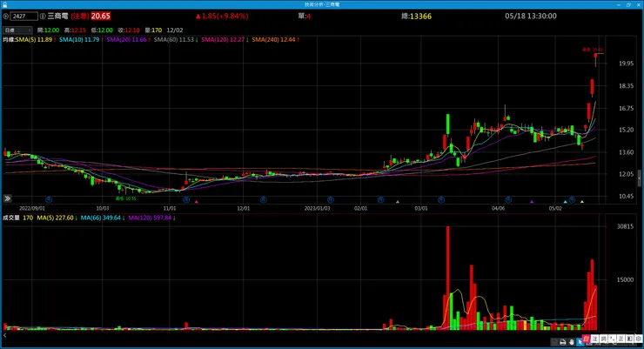
Task: Click the monthly marker circle after 11/01
Action: 186,199
